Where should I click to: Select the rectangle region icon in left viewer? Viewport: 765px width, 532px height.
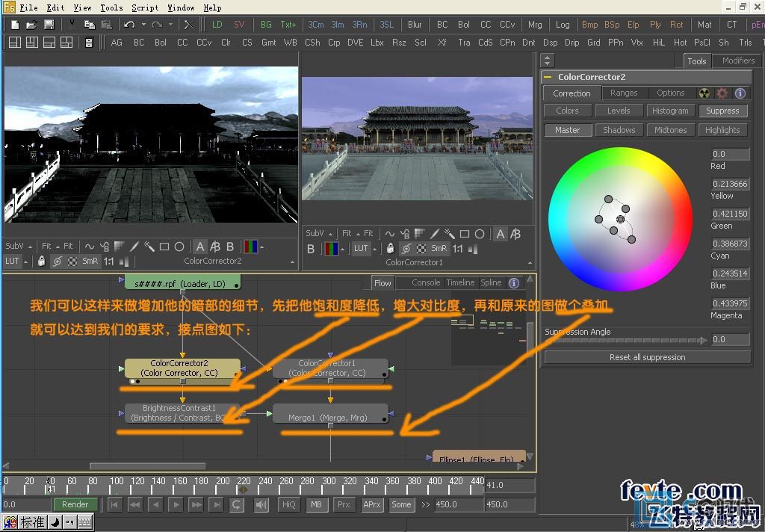tap(164, 247)
